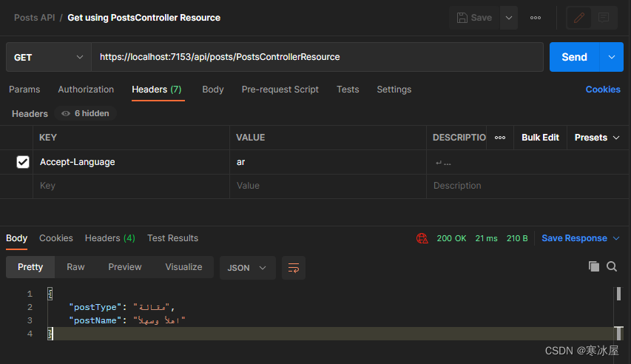The image size is (631, 364).
Task: Click the DESCRIPTION column header
Action: 459,138
